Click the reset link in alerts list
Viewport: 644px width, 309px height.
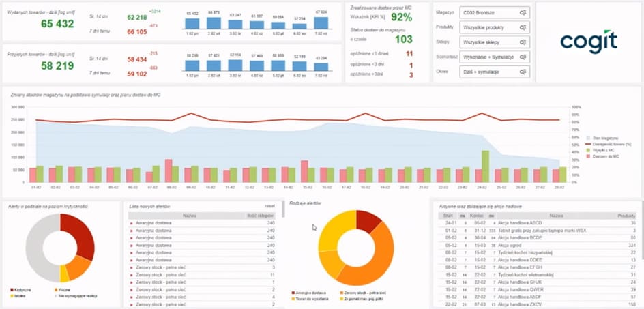(269, 205)
